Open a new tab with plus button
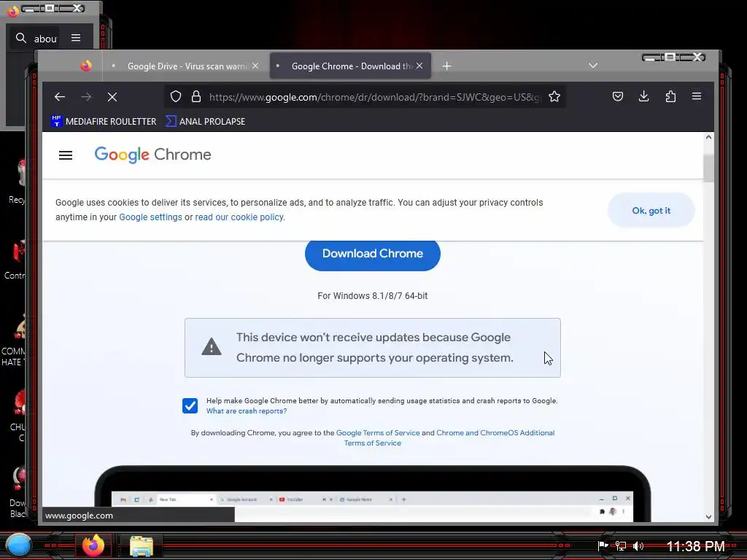 tap(446, 66)
